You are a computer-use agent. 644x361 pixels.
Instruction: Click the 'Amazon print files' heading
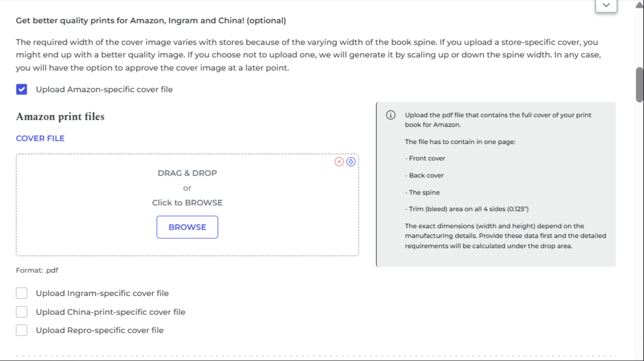point(60,117)
